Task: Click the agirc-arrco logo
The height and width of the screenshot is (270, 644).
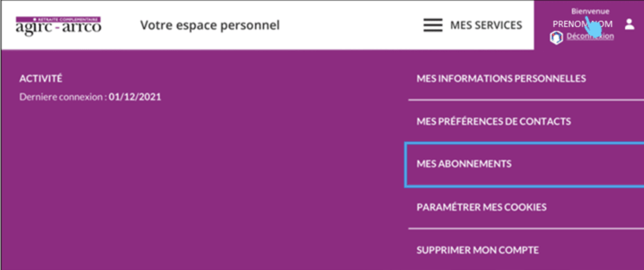Action: pyautogui.click(x=58, y=26)
